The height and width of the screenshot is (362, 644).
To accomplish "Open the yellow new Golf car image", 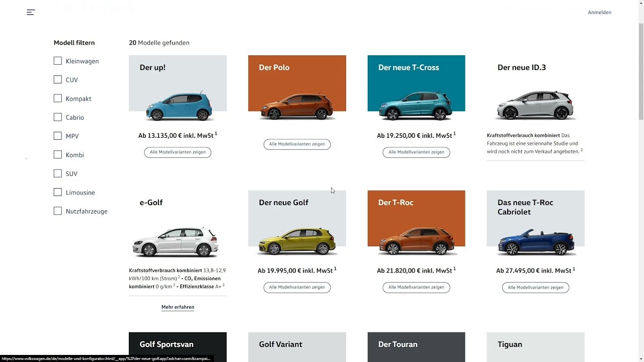I will [297, 242].
